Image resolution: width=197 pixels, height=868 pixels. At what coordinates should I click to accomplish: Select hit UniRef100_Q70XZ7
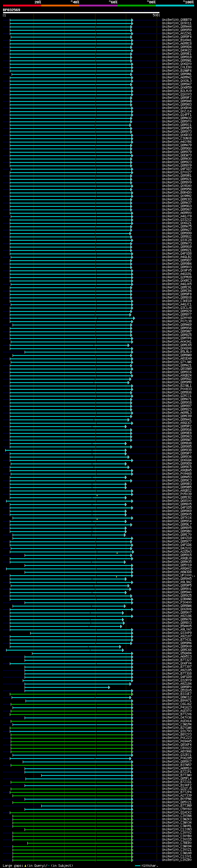[x=177, y=172]
